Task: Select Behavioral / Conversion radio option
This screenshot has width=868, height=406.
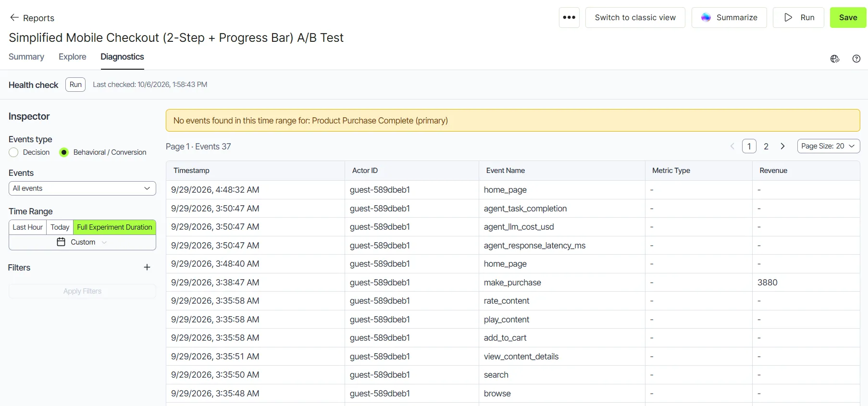Action: pyautogui.click(x=64, y=152)
